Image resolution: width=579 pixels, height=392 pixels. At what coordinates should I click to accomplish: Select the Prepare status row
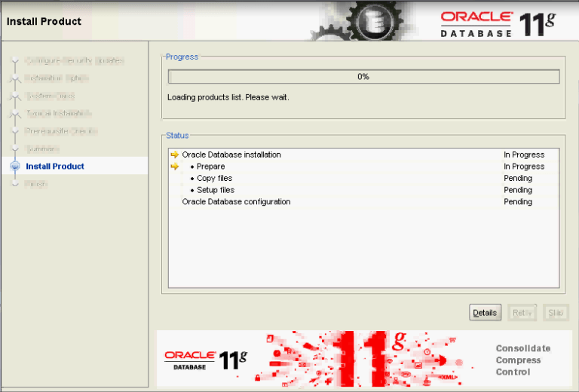(x=363, y=167)
